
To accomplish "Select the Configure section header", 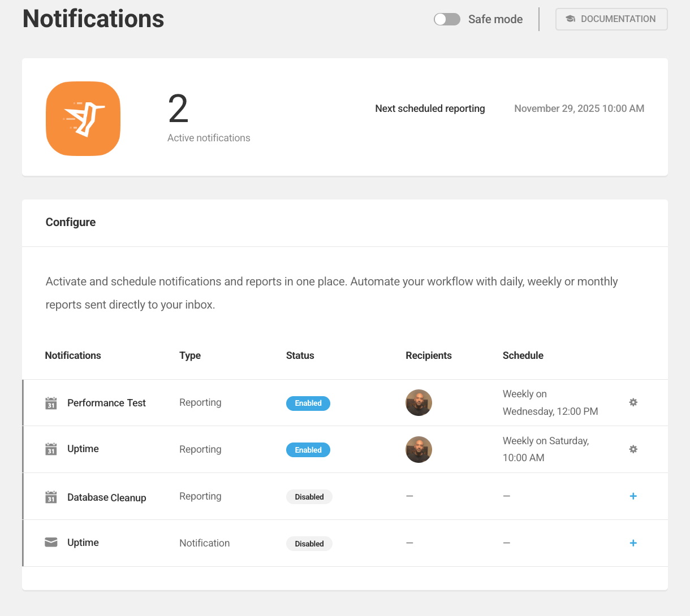I will 70,222.
